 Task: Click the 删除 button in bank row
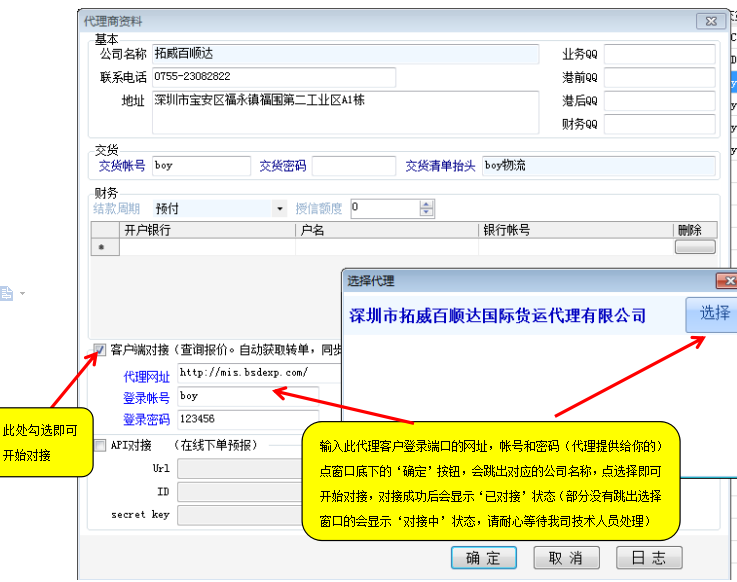[x=695, y=247]
